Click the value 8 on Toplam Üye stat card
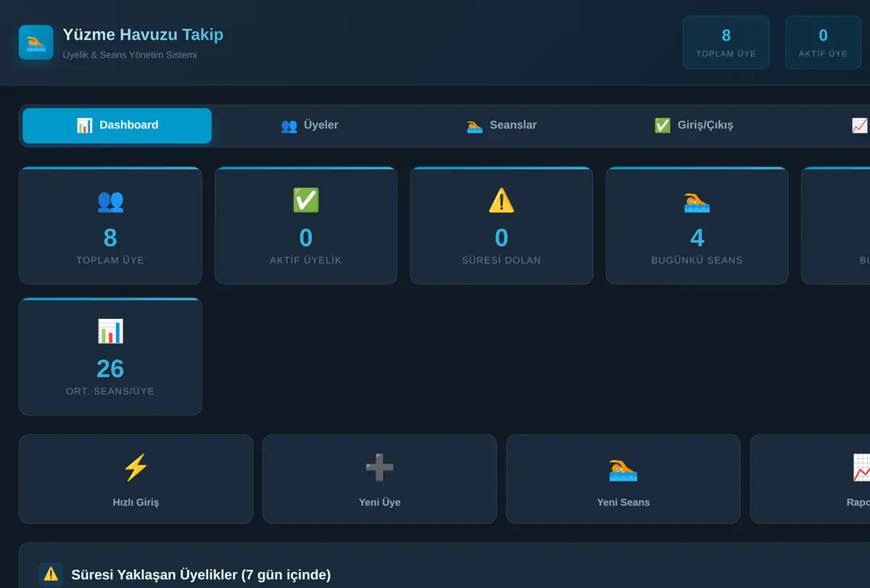 (x=110, y=238)
